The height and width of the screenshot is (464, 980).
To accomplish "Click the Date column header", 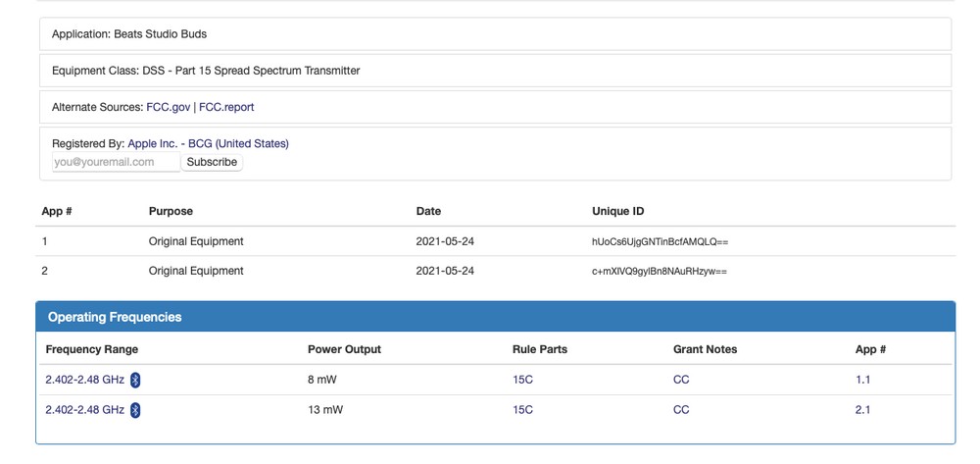I will click(428, 211).
